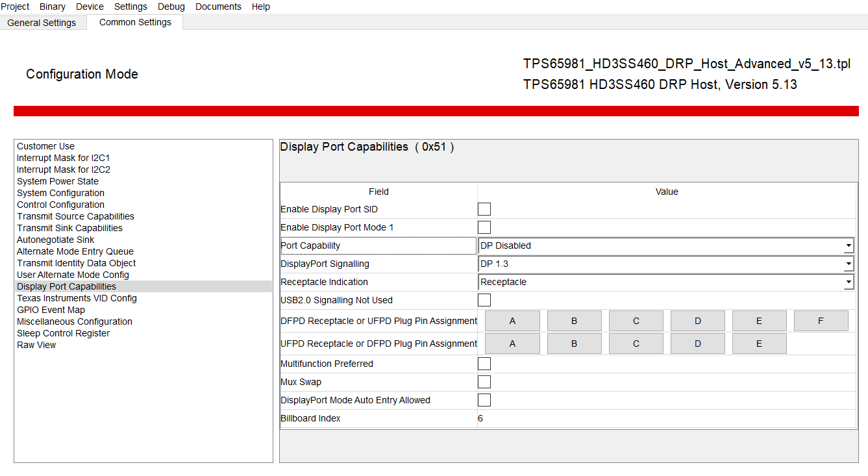Select pin C in UFPD Receptacle row

point(636,344)
